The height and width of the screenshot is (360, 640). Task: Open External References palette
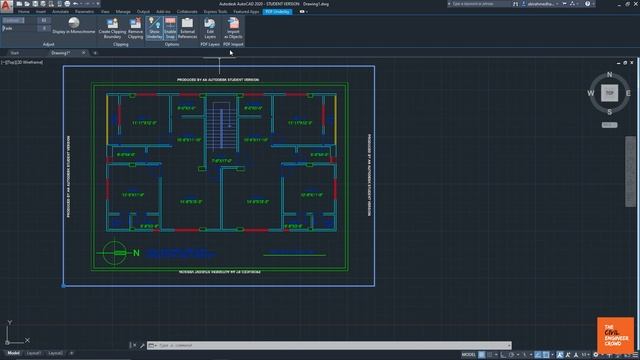click(x=187, y=28)
